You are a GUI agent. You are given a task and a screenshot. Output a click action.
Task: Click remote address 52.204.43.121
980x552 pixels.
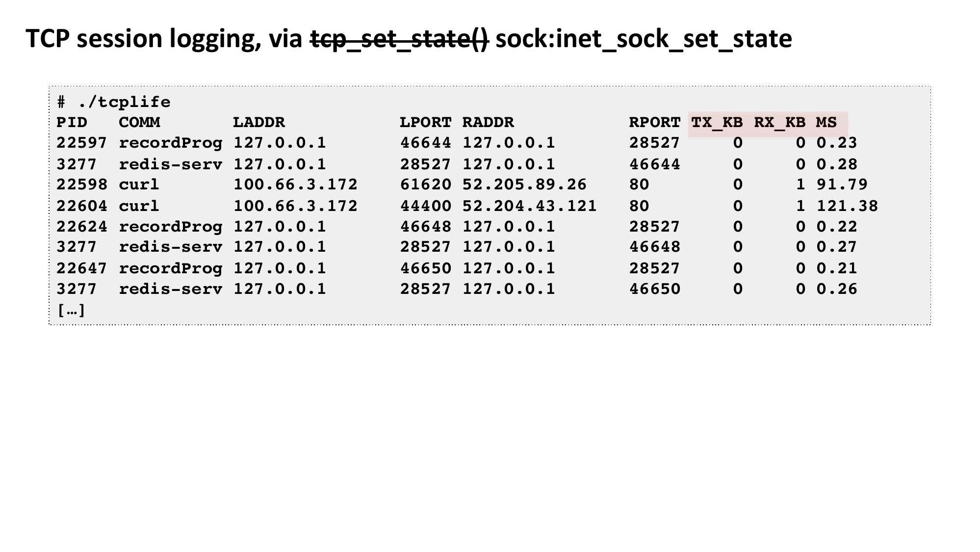[529, 206]
